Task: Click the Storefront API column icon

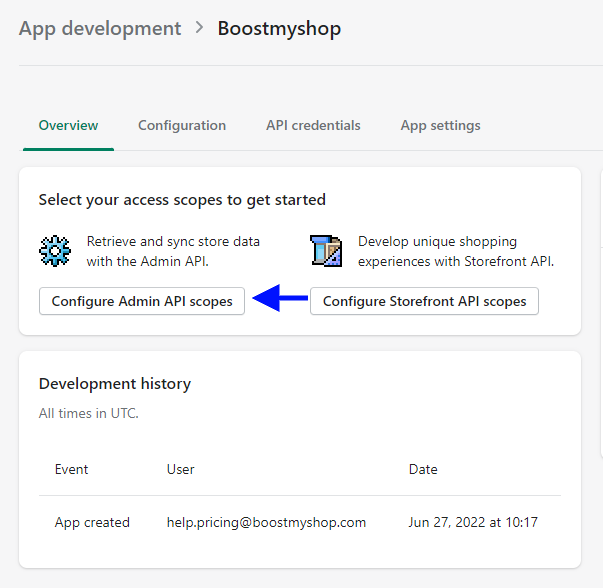Action: [326, 251]
